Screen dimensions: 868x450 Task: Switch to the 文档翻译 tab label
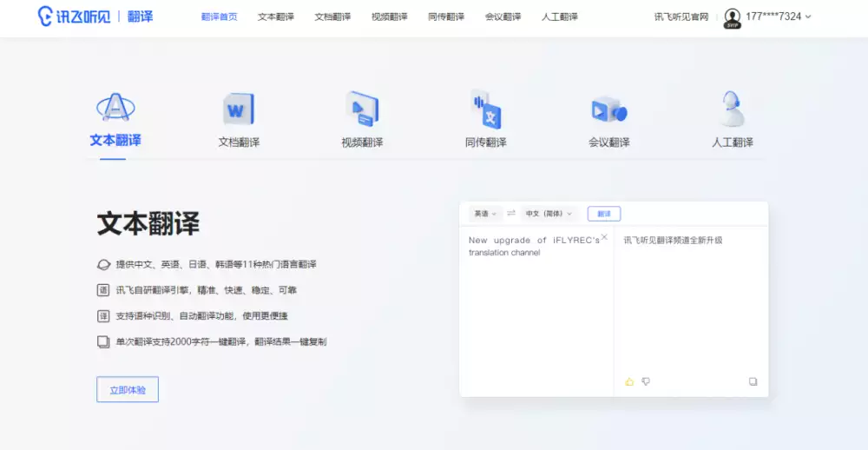239,142
